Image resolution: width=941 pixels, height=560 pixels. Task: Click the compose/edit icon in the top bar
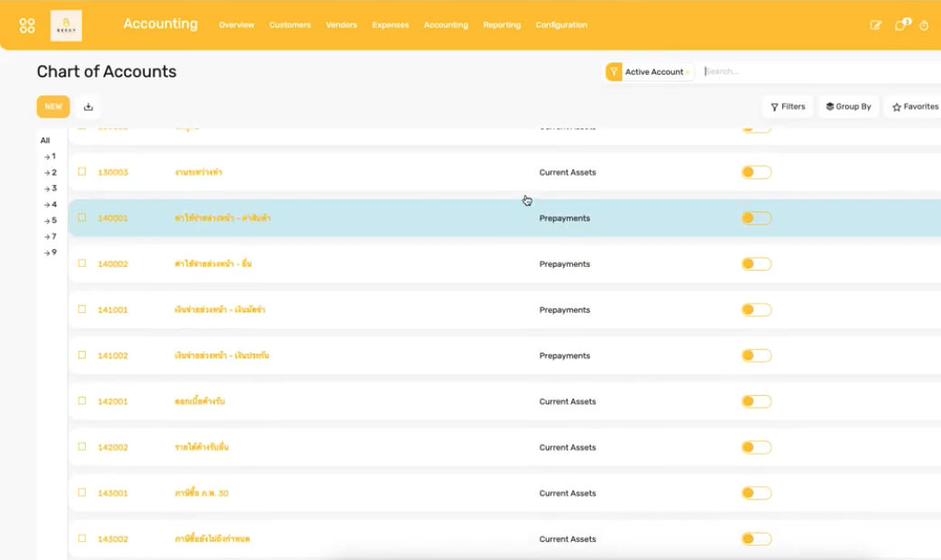tap(874, 27)
